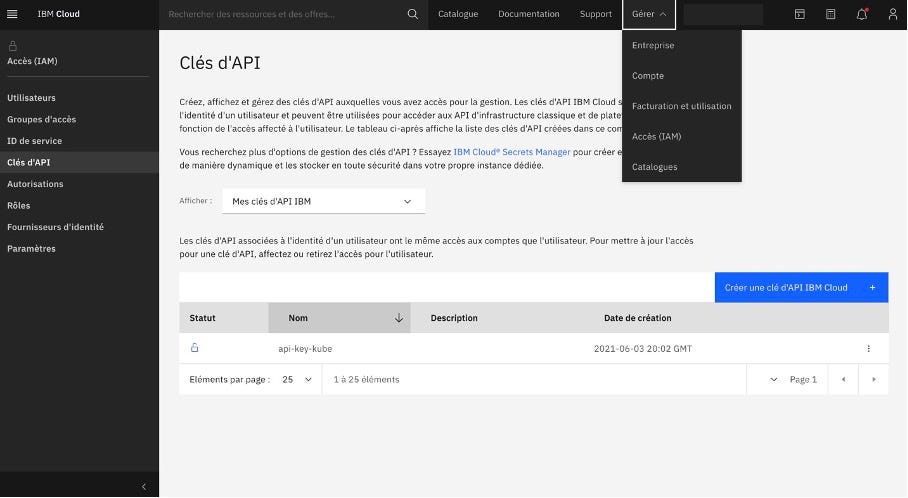The image size is (908, 498).
Task: Open the items per page dropdown
Action: click(x=297, y=380)
